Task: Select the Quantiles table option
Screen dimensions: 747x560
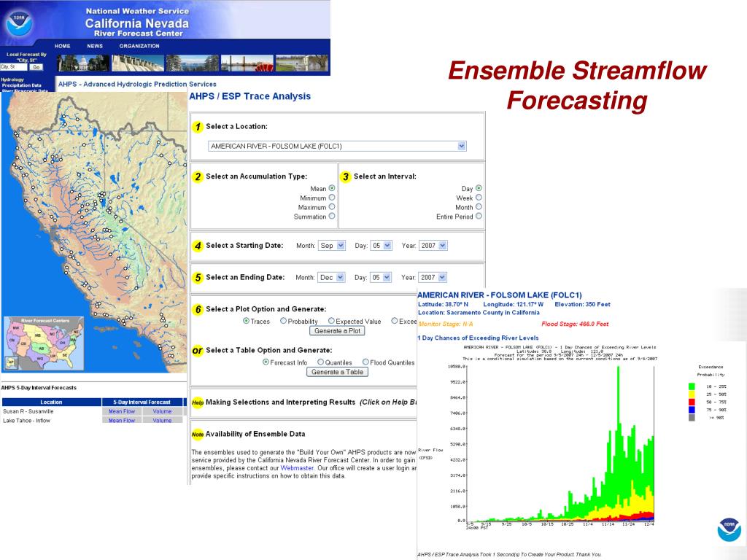Action: coord(321,362)
